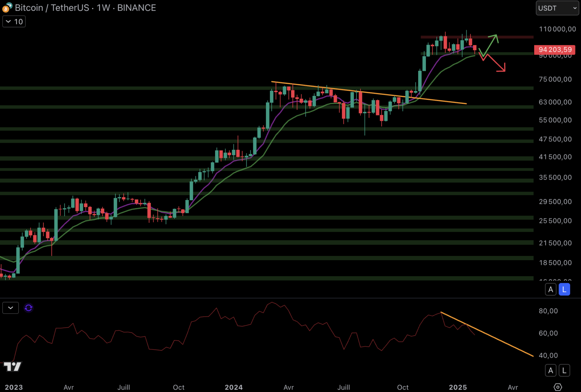581x392 pixels.
Task: Click the purple refresh icon in indicator pane
Action: (28, 308)
